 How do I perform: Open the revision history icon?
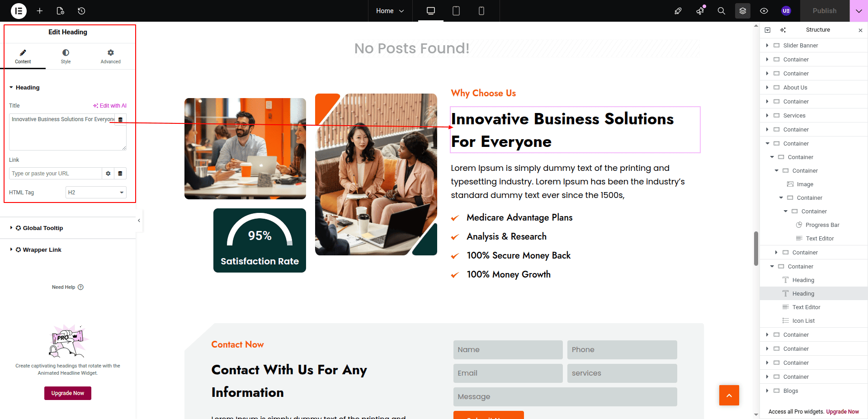point(81,11)
